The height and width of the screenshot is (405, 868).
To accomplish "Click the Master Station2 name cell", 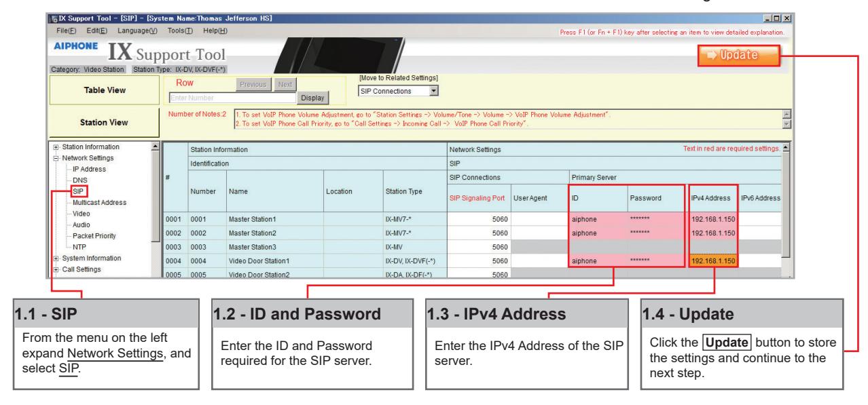I will [x=274, y=232].
